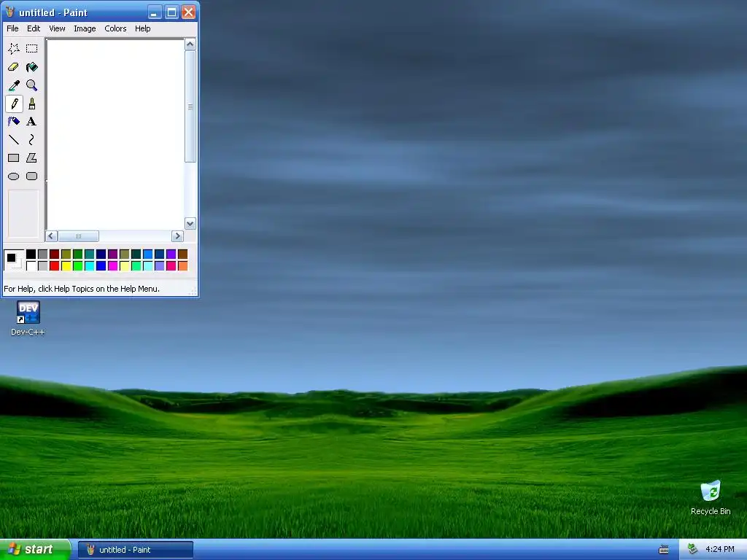747x560 pixels.
Task: Select the Airbrush spray tool
Action: point(14,122)
